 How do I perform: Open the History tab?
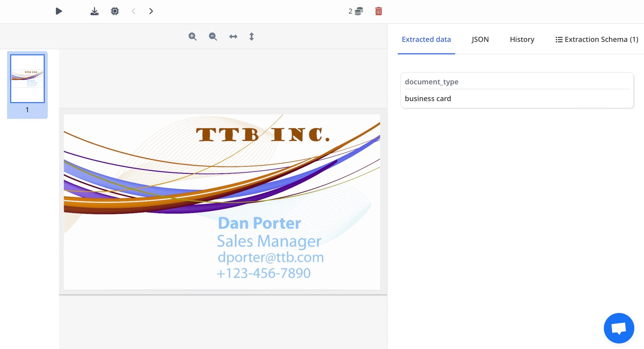coord(522,39)
